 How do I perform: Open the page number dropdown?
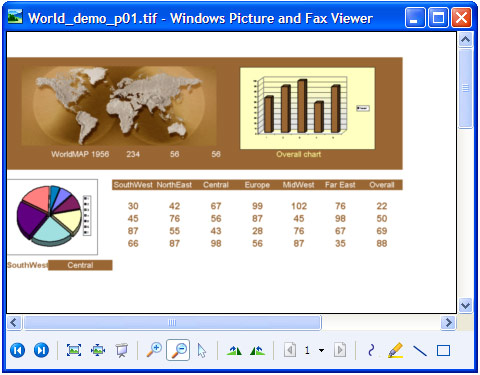coord(321,350)
